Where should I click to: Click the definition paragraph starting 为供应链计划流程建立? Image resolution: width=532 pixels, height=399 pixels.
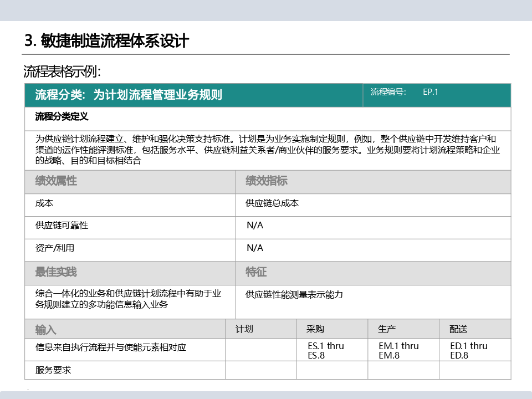[268, 150]
